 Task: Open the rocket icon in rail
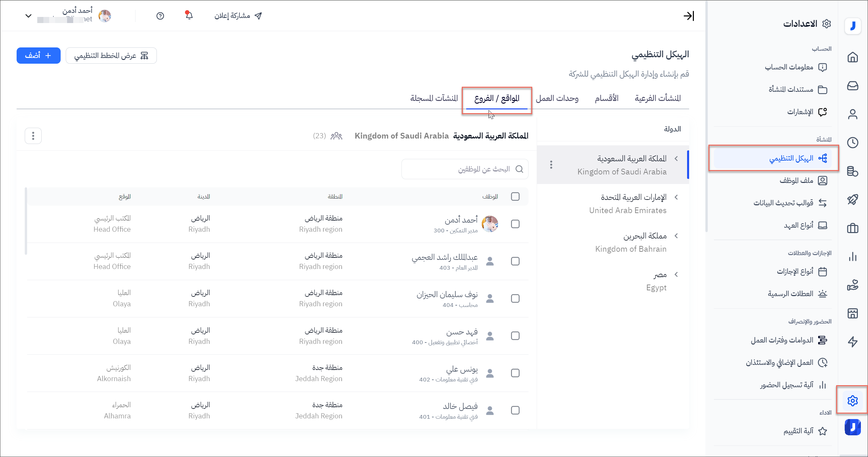pyautogui.click(x=852, y=200)
